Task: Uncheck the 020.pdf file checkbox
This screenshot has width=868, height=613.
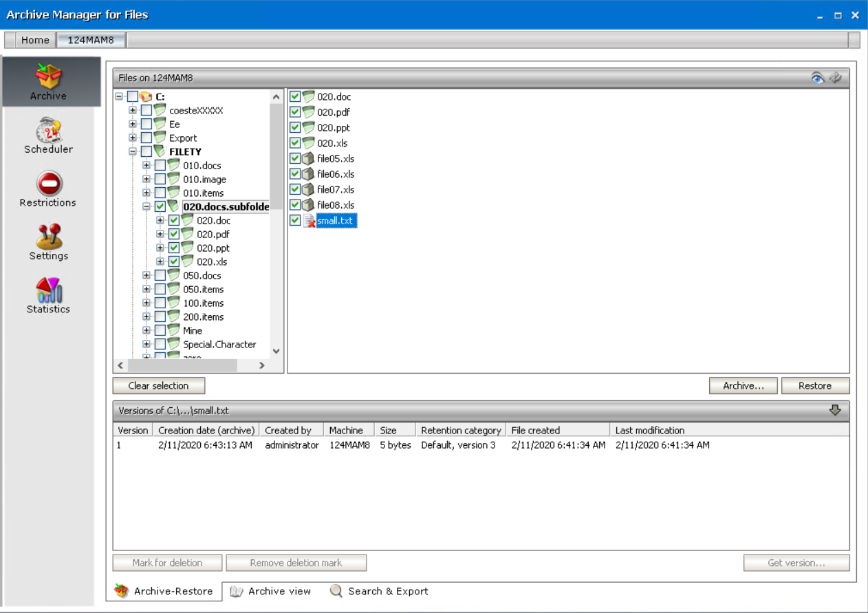Action: point(294,111)
